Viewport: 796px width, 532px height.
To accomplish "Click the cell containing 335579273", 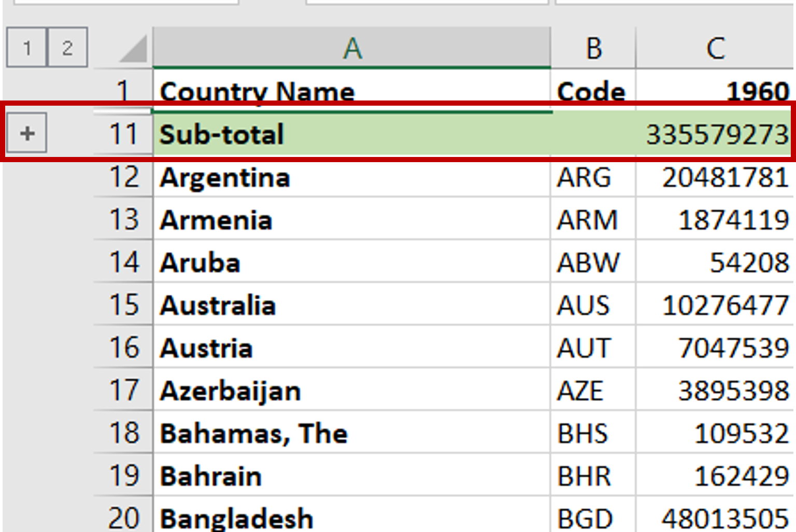I will (x=715, y=134).
